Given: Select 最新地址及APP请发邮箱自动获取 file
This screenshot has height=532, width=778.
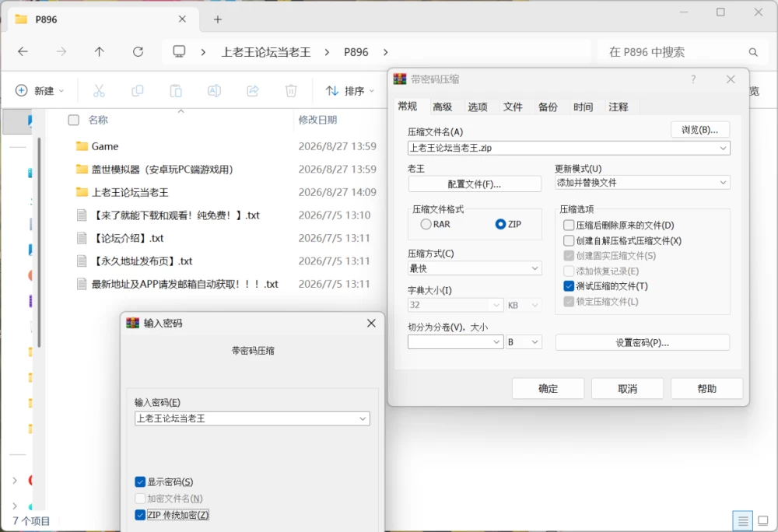Looking at the screenshot, I should pyautogui.click(x=184, y=284).
